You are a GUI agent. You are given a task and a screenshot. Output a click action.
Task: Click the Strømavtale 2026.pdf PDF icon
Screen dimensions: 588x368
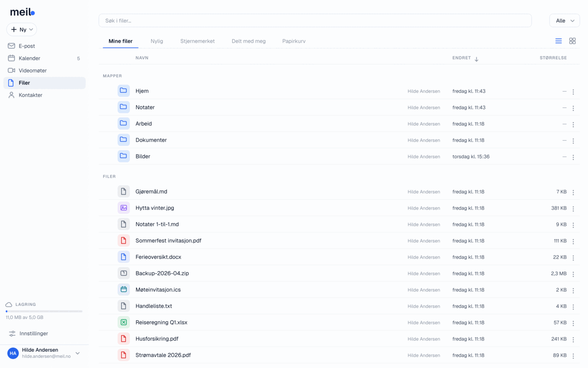click(x=124, y=355)
